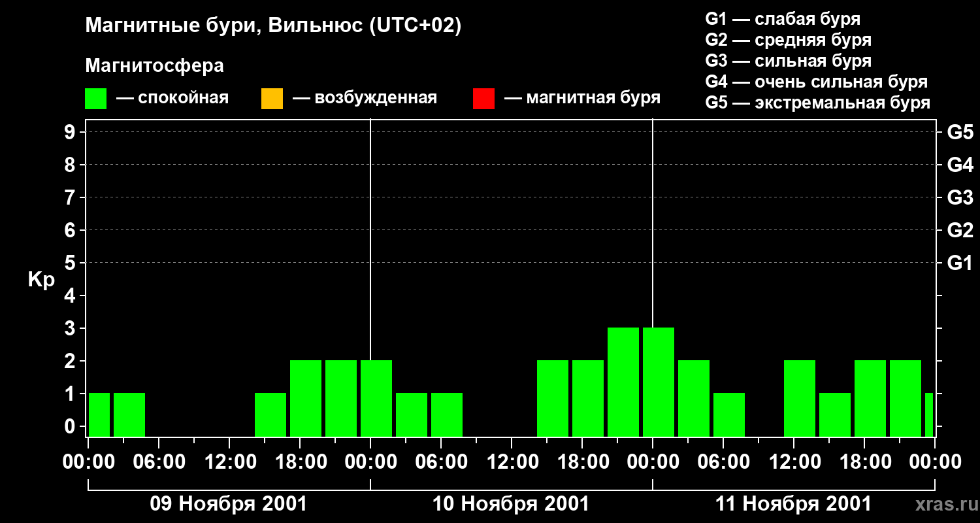Click the red "магнитная буря" legend swatch
This screenshot has height=523, width=980.
[x=483, y=99]
